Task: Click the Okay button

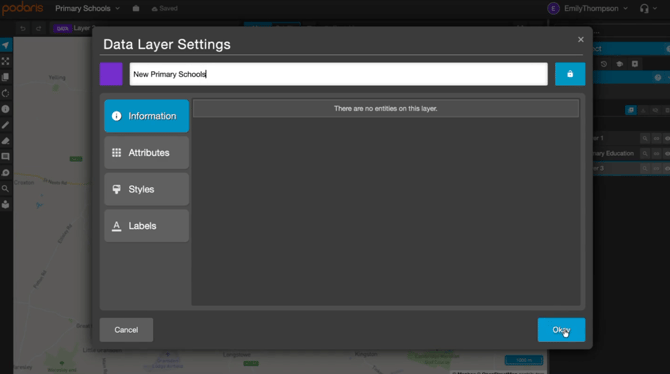Action: pyautogui.click(x=561, y=330)
